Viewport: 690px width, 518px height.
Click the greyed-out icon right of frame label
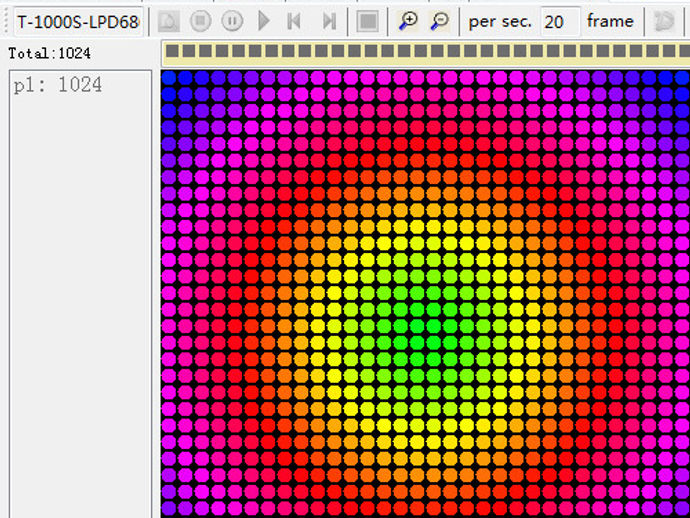click(x=664, y=21)
